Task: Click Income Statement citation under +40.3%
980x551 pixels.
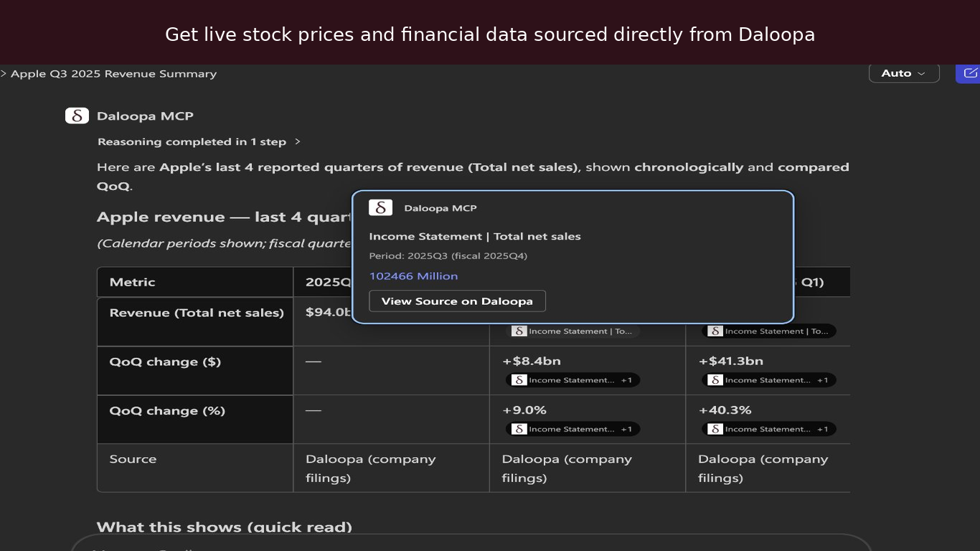Action: coord(768,429)
